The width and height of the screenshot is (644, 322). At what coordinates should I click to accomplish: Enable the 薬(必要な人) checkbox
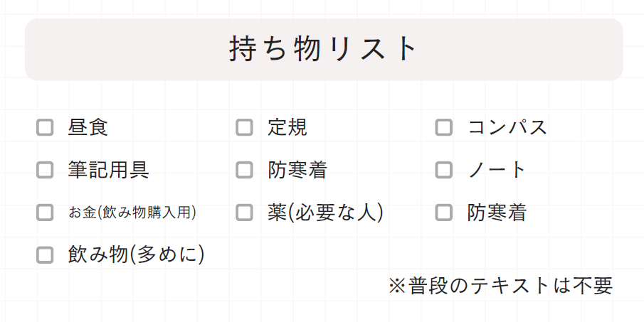(x=244, y=212)
